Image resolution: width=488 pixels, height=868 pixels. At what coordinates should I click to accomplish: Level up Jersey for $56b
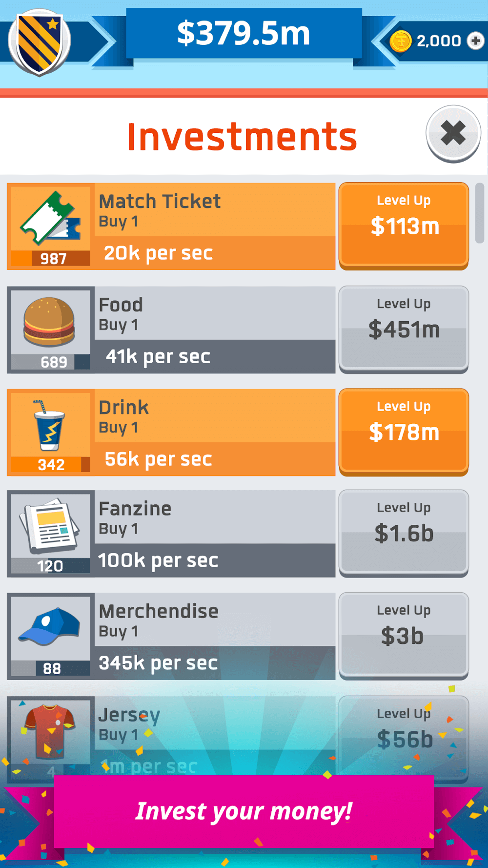click(404, 737)
